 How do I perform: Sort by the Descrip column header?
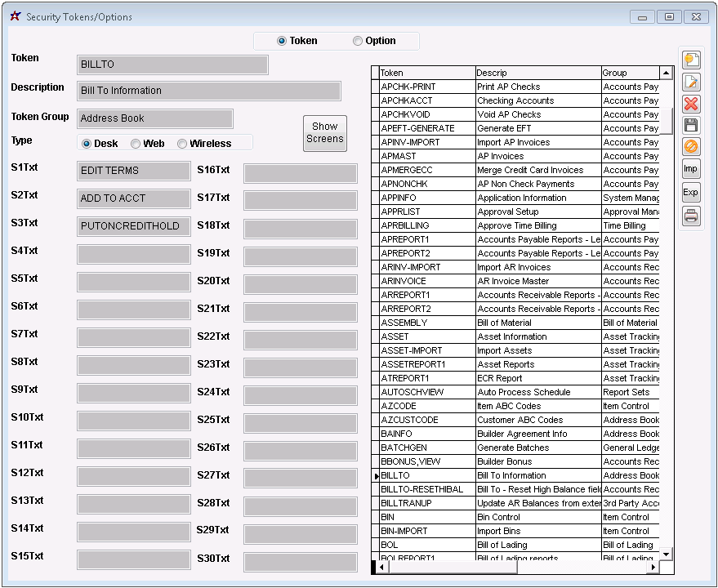pos(537,73)
